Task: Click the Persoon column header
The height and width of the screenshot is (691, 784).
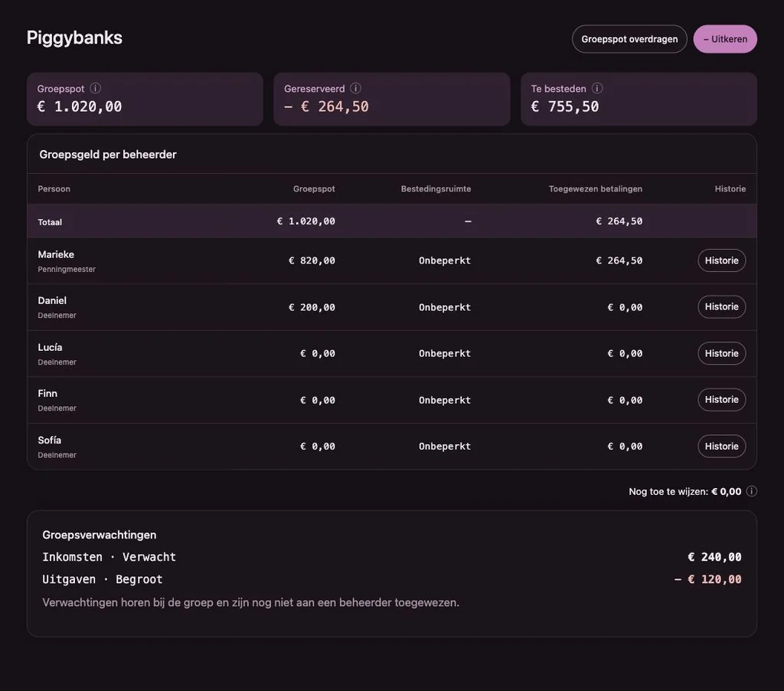Action: (x=54, y=188)
